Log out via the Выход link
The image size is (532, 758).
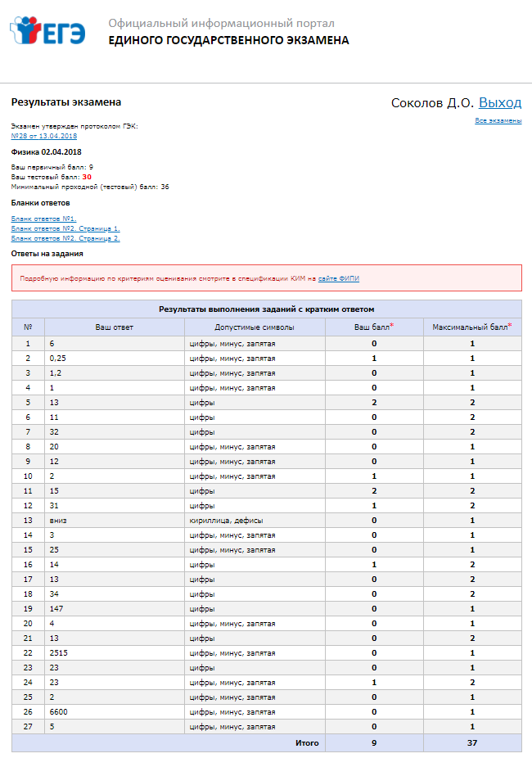[x=499, y=102]
